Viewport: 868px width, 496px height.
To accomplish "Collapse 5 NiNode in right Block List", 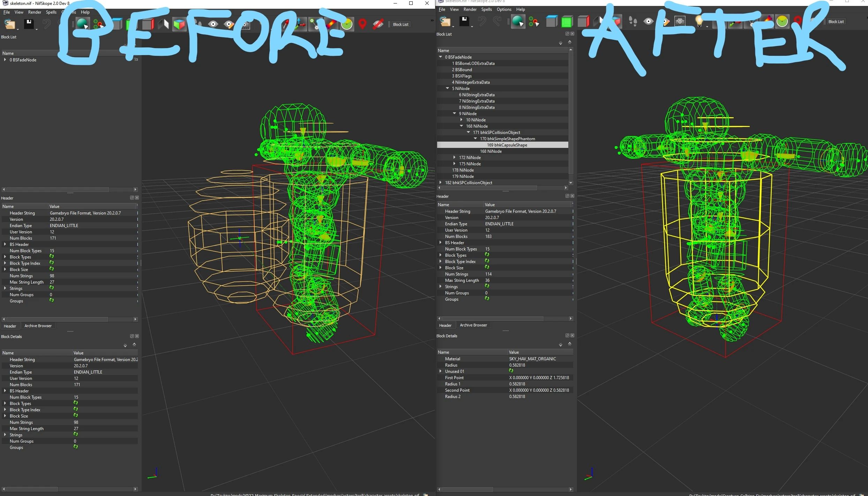I will tap(447, 89).
